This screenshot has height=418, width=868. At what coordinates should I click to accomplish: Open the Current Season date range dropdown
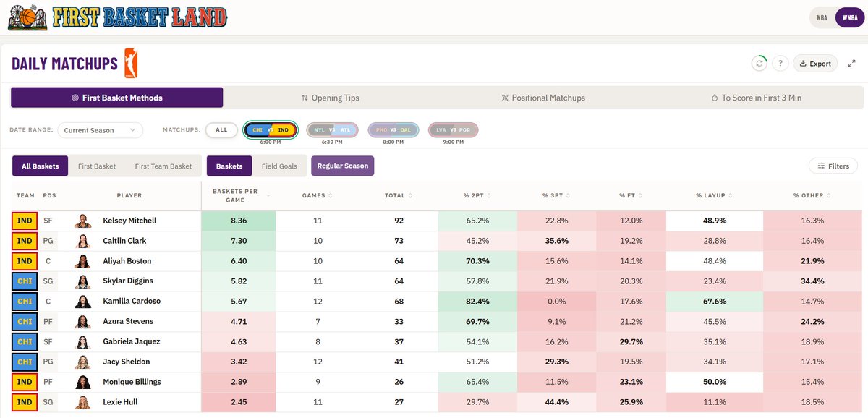[100, 130]
